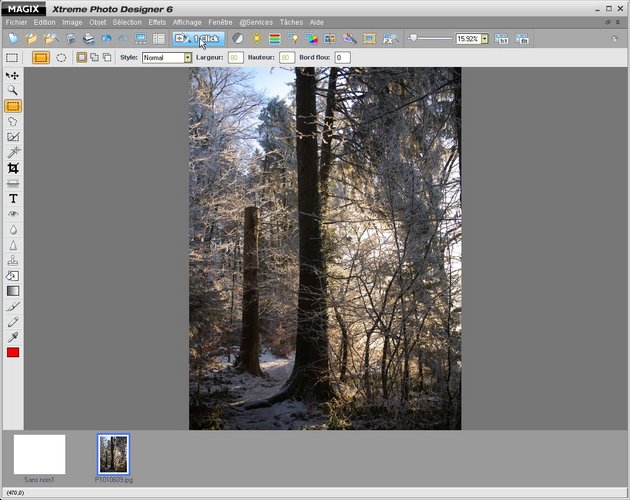Open the Affichage menu

point(187,21)
